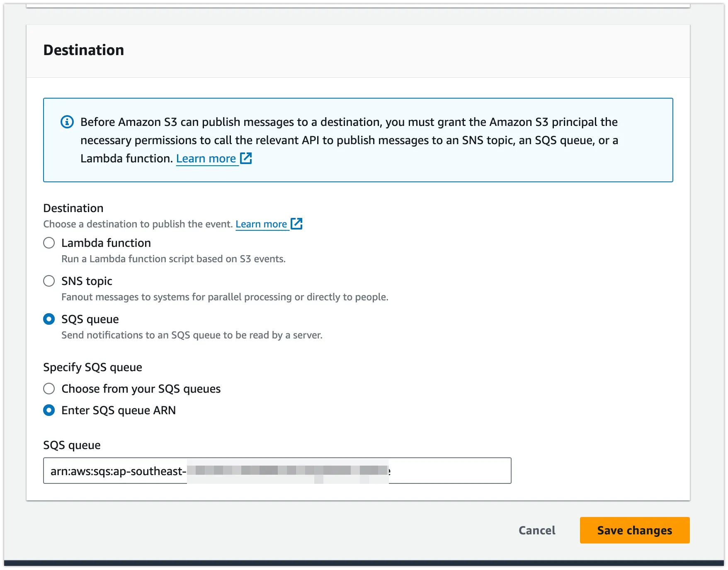728x570 pixels.
Task: Click the bold Destination section heading
Action: click(x=84, y=50)
